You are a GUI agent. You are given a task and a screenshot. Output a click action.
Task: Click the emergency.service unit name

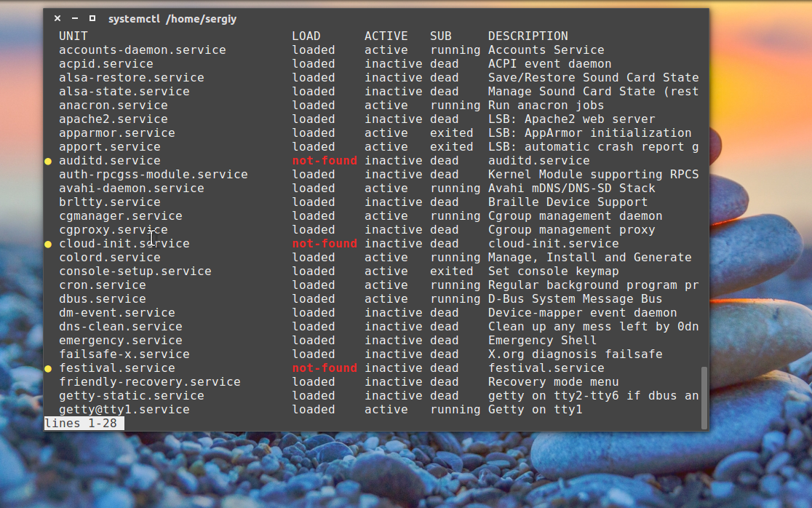pos(120,341)
